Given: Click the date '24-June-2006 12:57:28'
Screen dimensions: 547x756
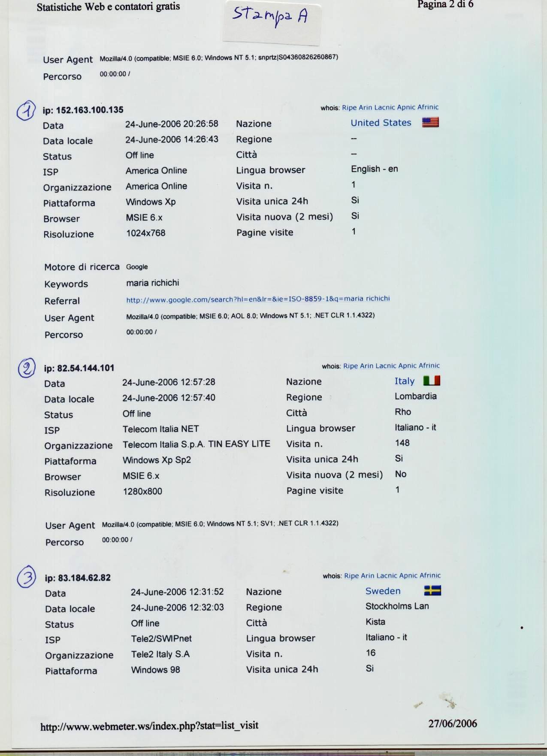Looking at the screenshot, I should (169, 382).
